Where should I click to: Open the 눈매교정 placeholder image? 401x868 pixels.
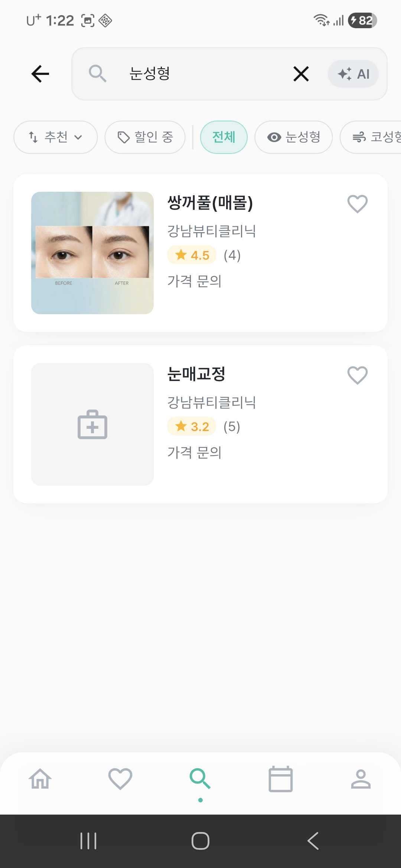pyautogui.click(x=92, y=424)
